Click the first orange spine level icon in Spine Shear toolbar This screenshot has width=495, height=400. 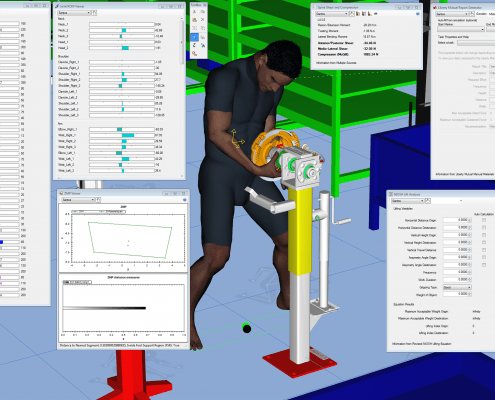tap(358, 14)
